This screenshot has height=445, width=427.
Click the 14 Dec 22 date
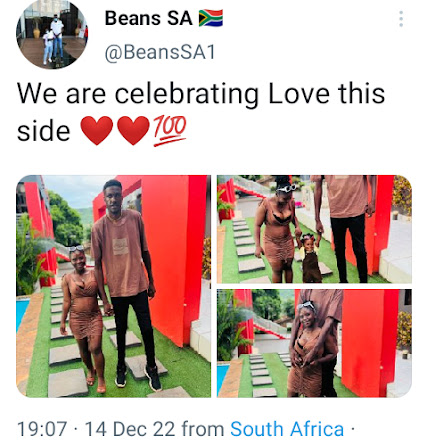tap(130, 429)
